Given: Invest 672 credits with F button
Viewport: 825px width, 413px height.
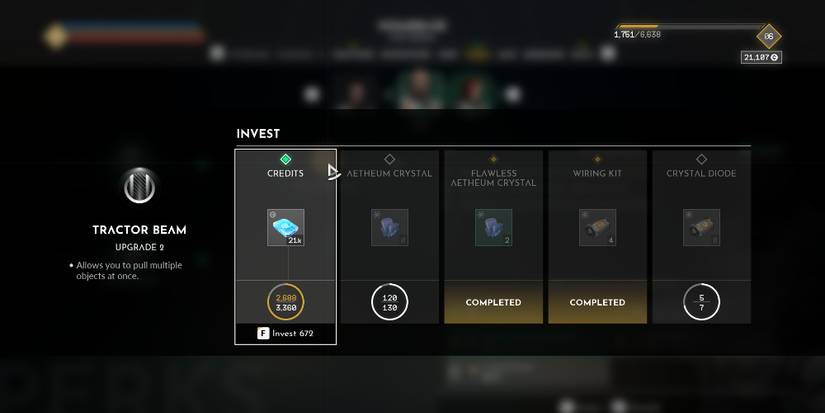Looking at the screenshot, I should 286,334.
